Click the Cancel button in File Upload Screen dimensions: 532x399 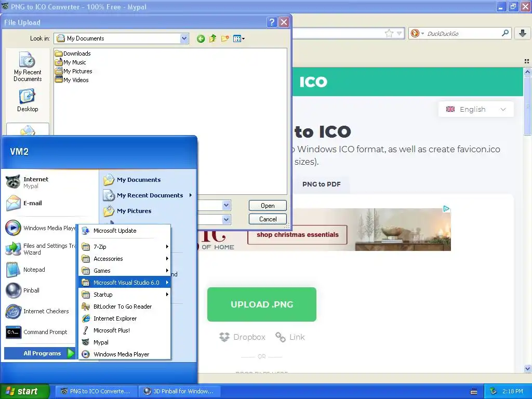coord(268,219)
